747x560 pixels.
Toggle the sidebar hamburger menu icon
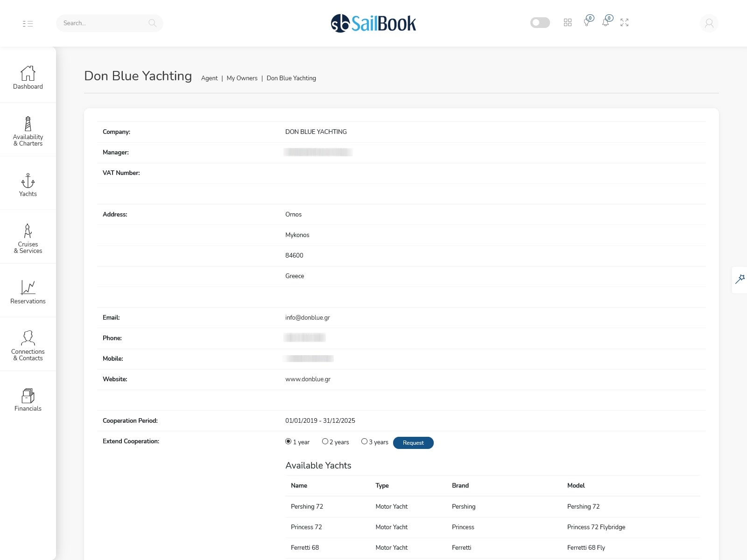point(28,23)
